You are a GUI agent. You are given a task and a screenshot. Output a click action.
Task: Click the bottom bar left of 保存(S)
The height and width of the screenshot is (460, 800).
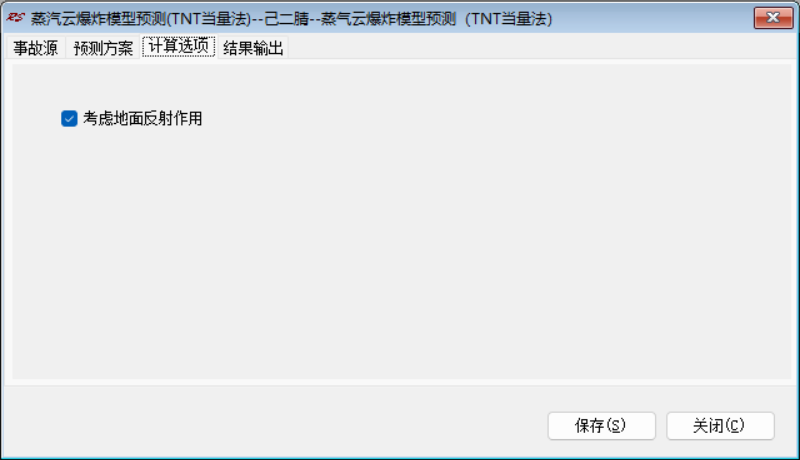276,426
